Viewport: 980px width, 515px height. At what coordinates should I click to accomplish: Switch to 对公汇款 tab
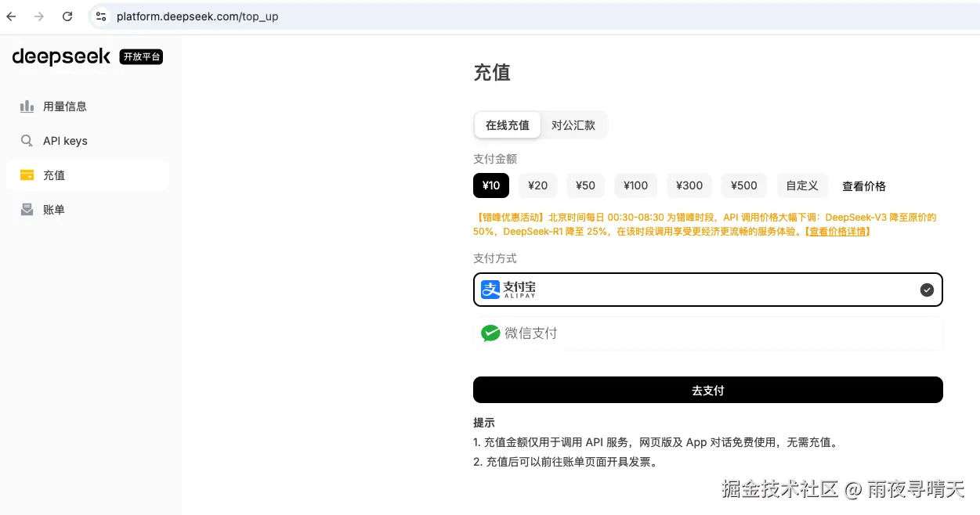point(573,125)
